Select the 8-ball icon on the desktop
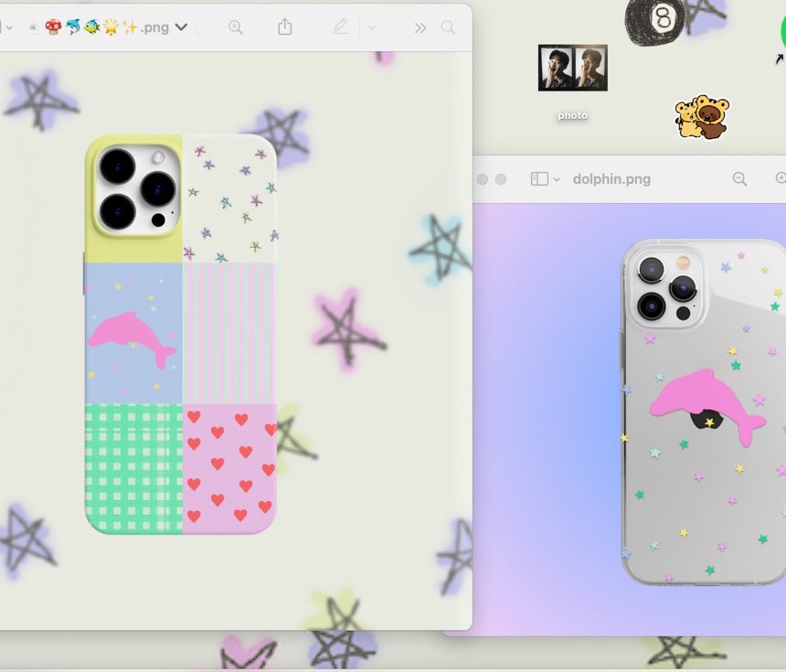 (x=654, y=22)
